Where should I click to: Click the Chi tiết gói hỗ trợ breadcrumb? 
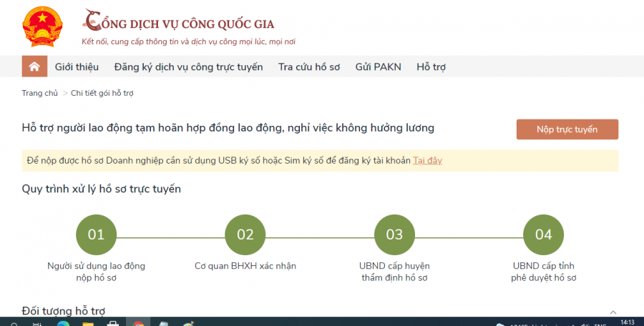(x=102, y=93)
